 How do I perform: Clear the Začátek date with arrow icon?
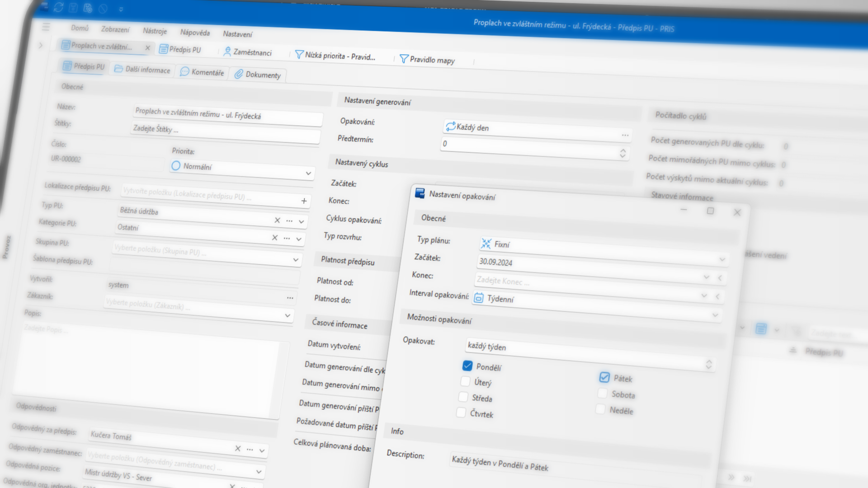coord(720,278)
